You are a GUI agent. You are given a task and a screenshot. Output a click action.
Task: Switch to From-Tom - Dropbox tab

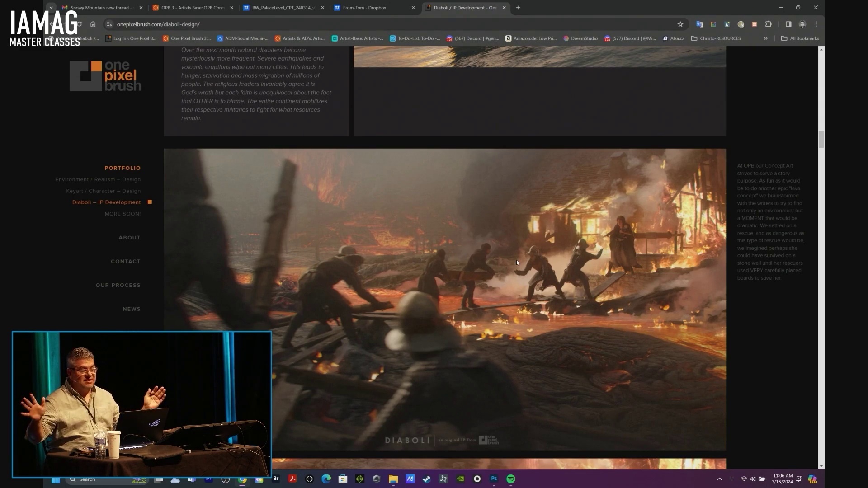(x=374, y=8)
